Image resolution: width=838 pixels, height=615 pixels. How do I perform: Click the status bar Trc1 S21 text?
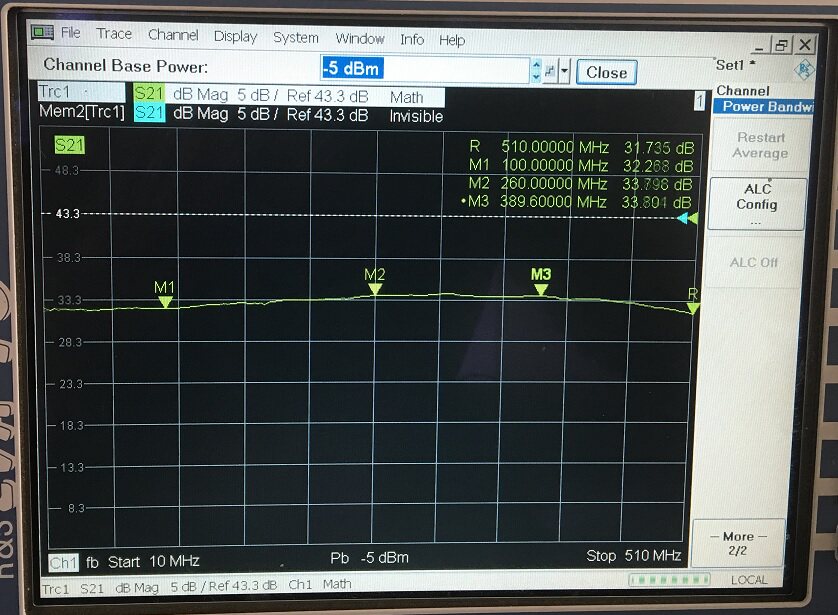tap(73, 589)
